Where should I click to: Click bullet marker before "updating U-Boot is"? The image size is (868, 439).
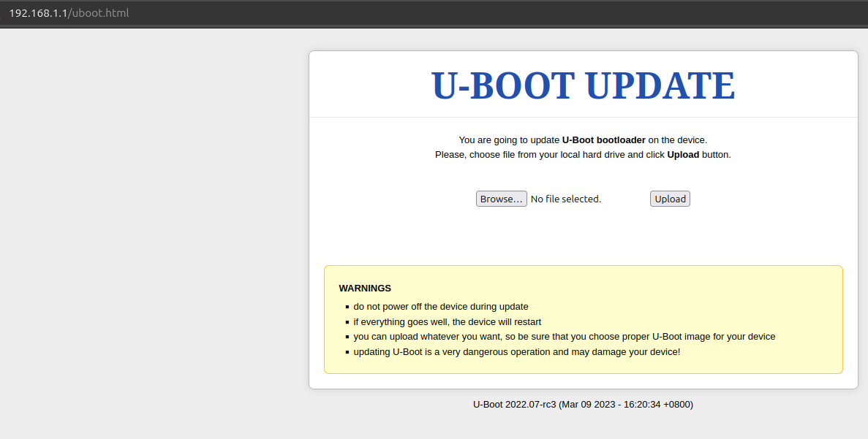pos(347,353)
